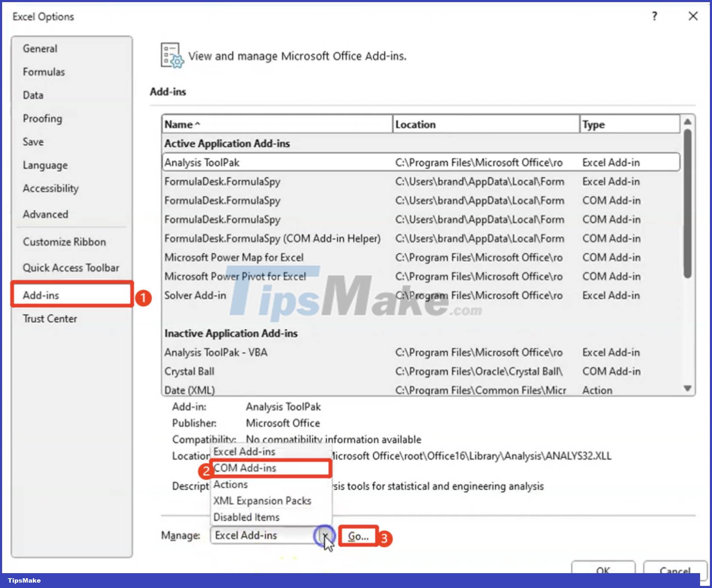Open the Manage dropdown arrow
Viewport: 712px width, 588px height.
[326, 535]
